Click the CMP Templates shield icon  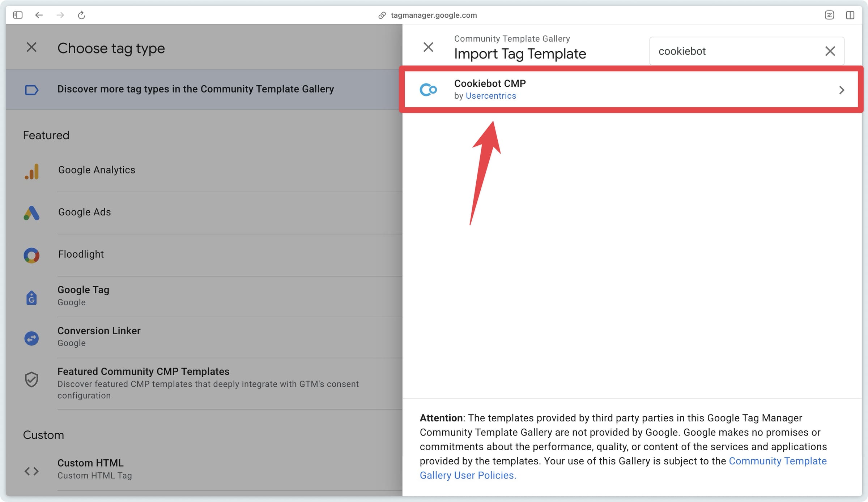click(31, 379)
